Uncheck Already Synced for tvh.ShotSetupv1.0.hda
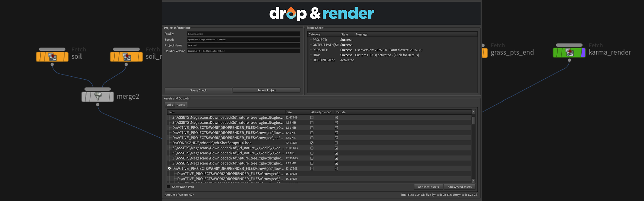Image resolution: width=644 pixels, height=201 pixels. click(312, 143)
